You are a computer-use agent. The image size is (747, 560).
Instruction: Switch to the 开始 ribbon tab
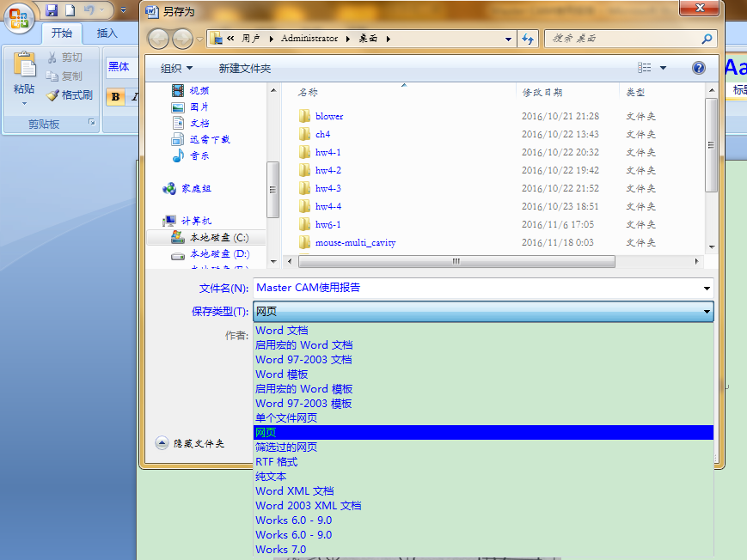click(x=61, y=33)
